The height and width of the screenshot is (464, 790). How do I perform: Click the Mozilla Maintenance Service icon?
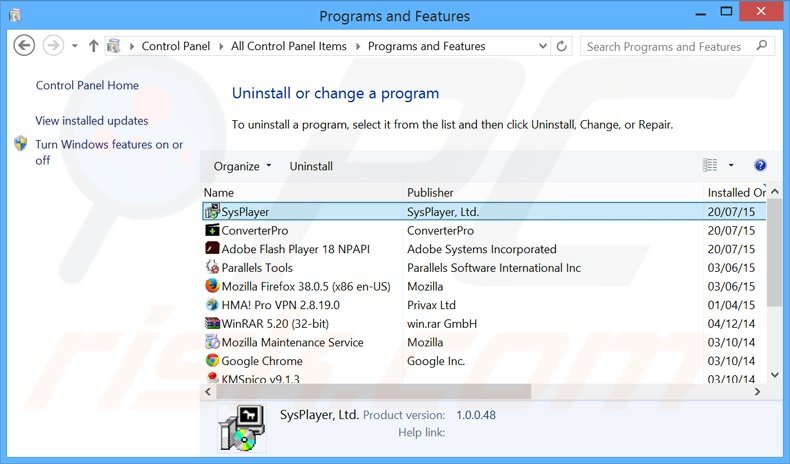coord(212,342)
